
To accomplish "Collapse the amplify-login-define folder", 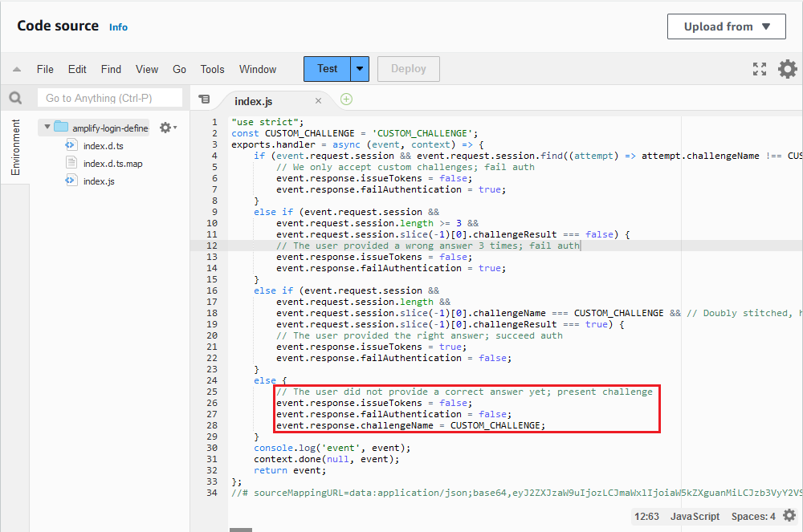I will tap(47, 127).
